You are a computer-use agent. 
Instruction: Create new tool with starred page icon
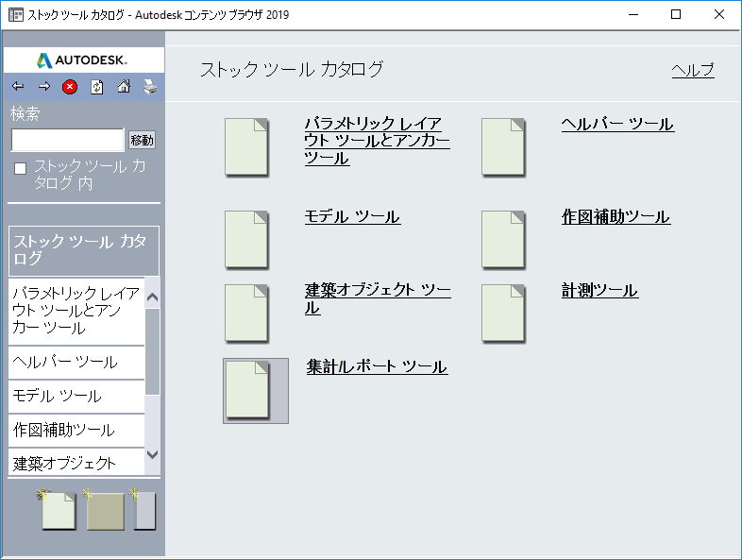(57, 509)
